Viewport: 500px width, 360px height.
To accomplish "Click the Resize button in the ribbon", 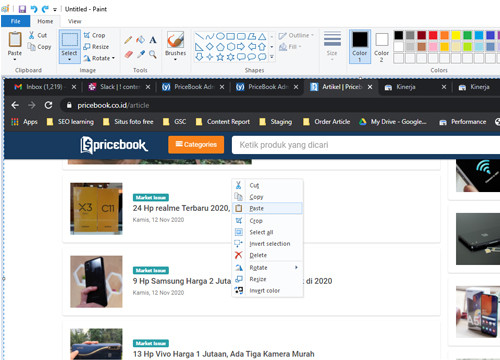I will (96, 47).
